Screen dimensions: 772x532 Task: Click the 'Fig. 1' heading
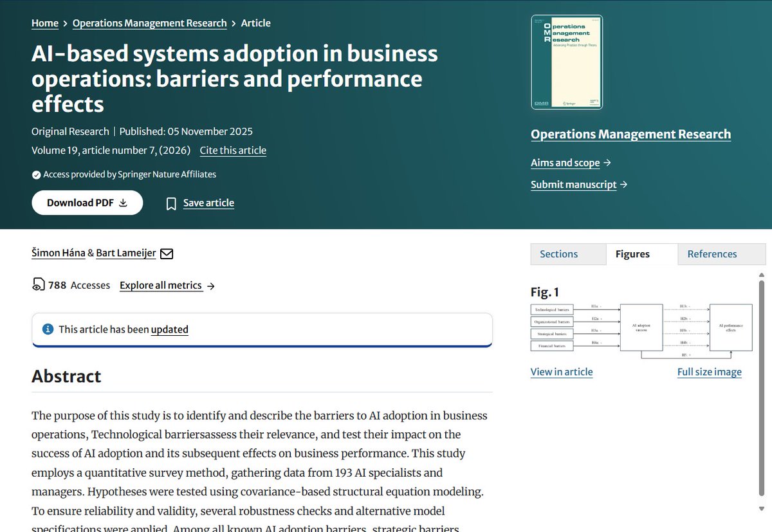click(x=545, y=293)
